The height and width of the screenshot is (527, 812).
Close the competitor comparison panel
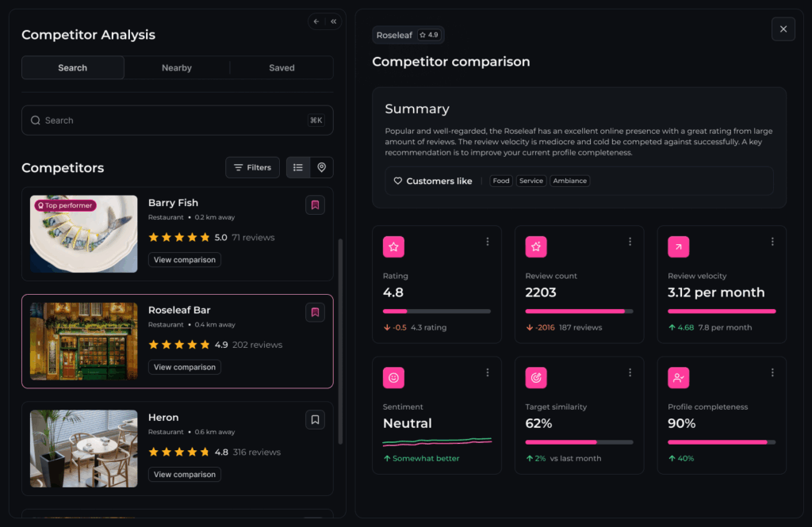[783, 29]
